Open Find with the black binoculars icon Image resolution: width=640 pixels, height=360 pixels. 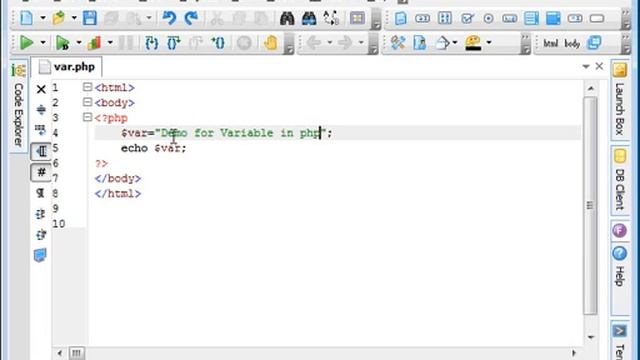(x=287, y=18)
